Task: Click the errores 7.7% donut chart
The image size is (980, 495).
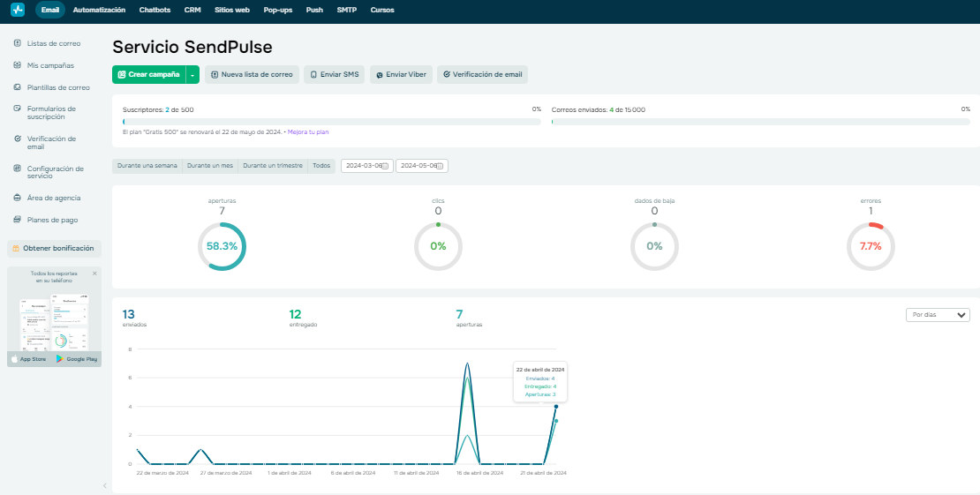Action: (x=871, y=246)
